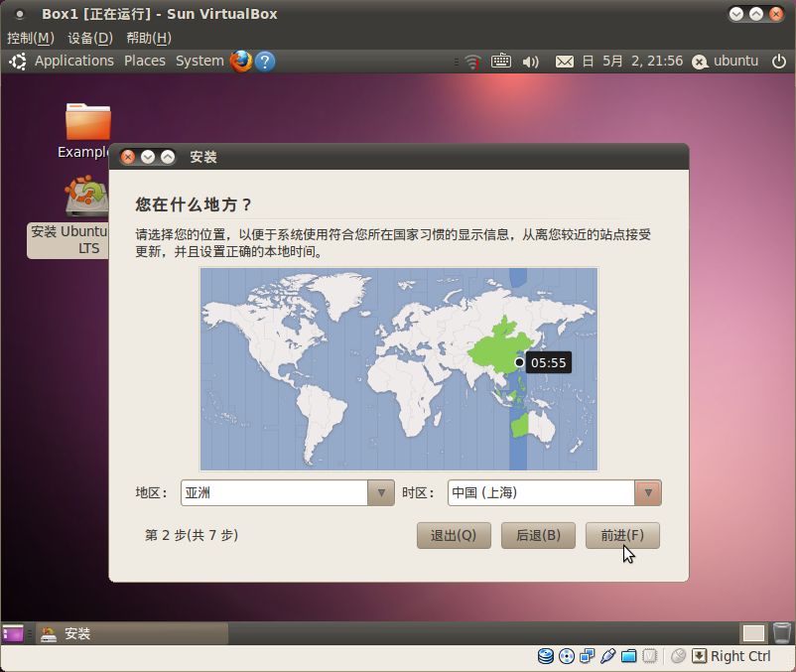Click the VirtualBox hard disk status icon

point(546,656)
